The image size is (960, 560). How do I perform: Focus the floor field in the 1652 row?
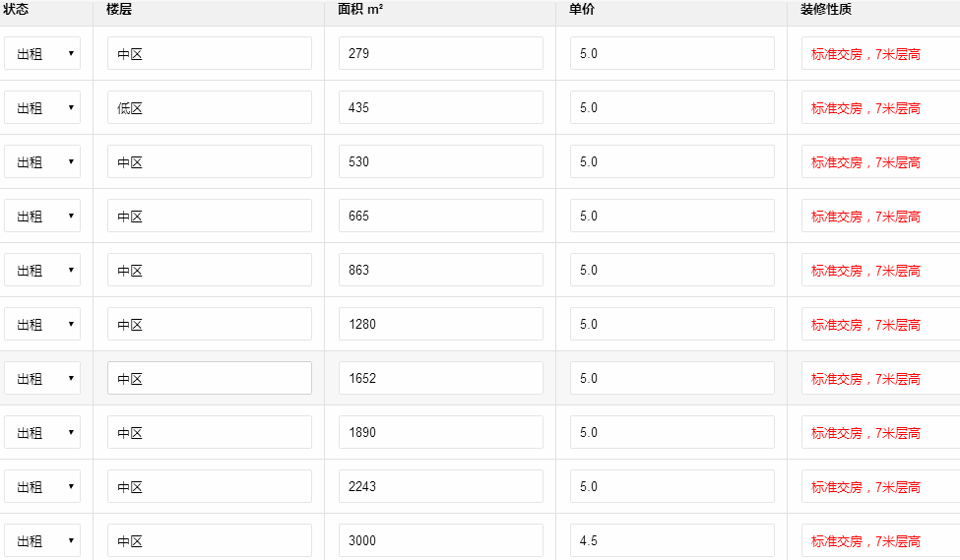(x=209, y=379)
